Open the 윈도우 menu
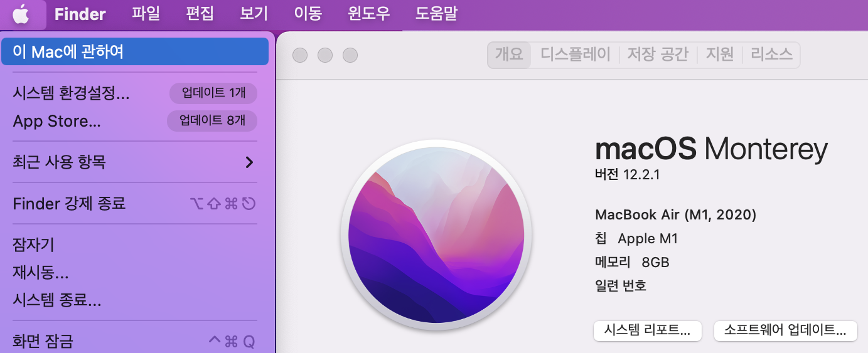Screen dimensions: 868x353 coord(369,14)
